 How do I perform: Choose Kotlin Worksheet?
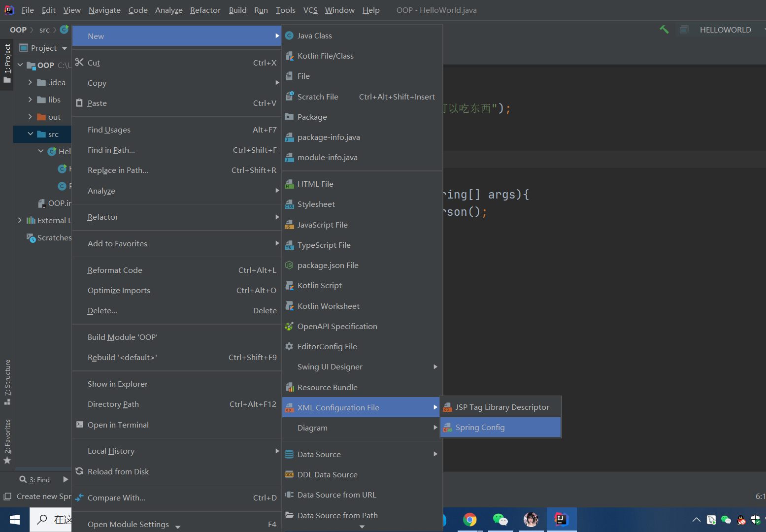pos(362,306)
